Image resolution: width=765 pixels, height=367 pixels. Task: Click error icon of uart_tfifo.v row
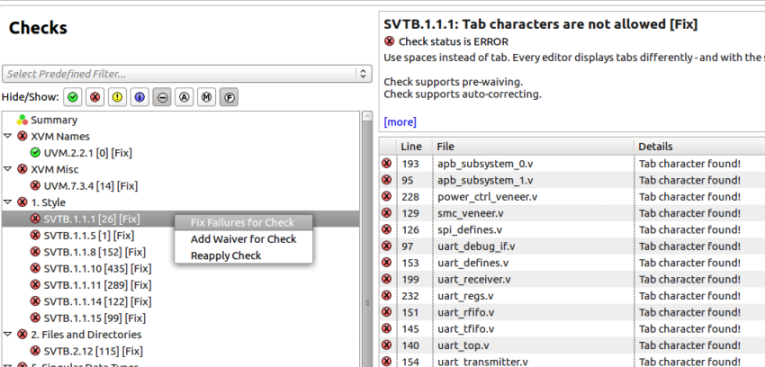coord(386,328)
